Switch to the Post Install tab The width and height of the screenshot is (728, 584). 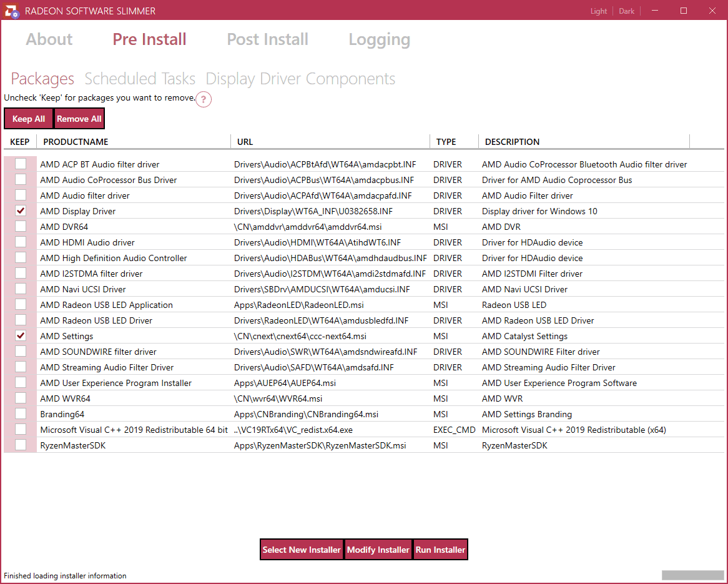click(267, 39)
